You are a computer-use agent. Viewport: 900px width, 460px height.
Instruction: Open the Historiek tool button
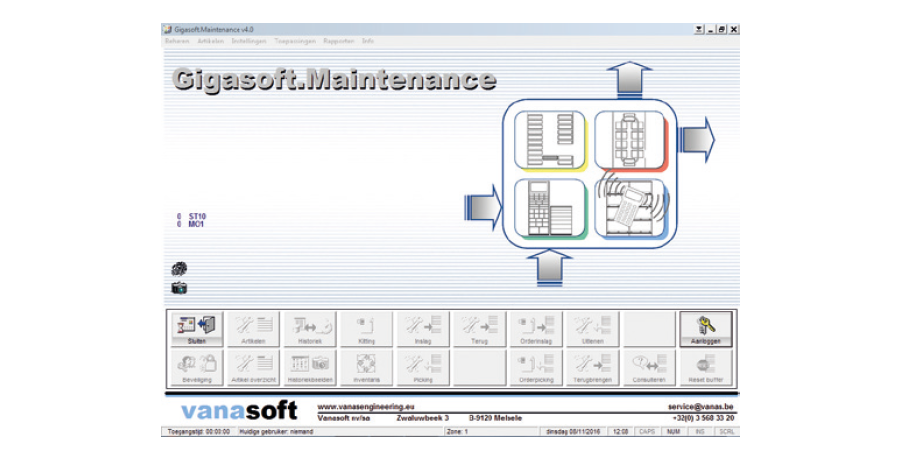point(310,330)
